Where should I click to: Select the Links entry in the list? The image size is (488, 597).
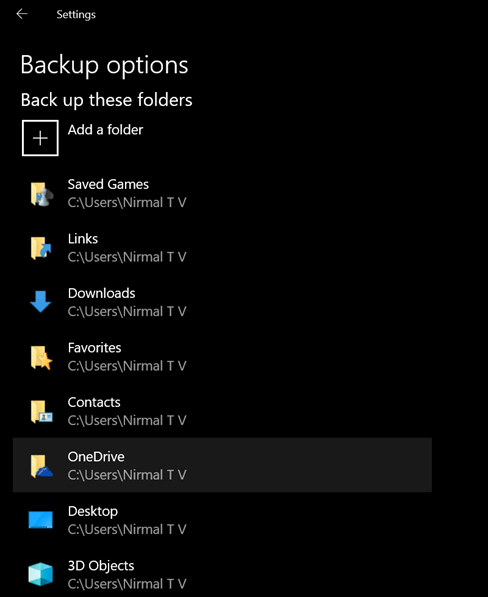pos(222,247)
